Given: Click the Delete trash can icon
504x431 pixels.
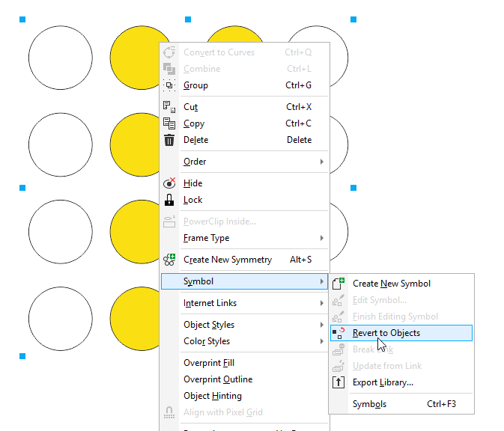Looking at the screenshot, I should (x=169, y=140).
